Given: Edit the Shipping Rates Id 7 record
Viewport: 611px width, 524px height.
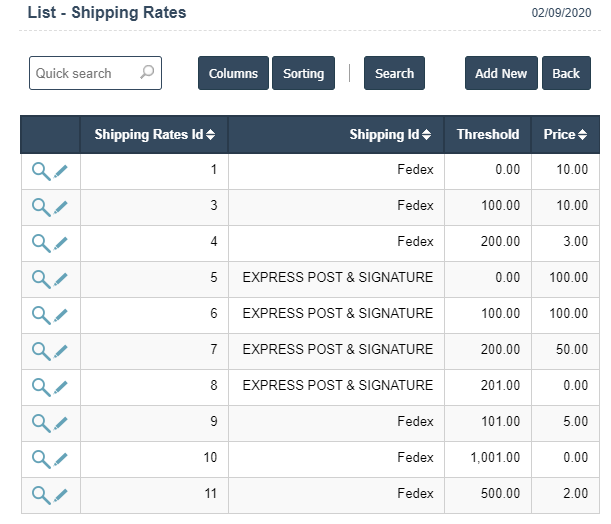Looking at the screenshot, I should (61, 351).
